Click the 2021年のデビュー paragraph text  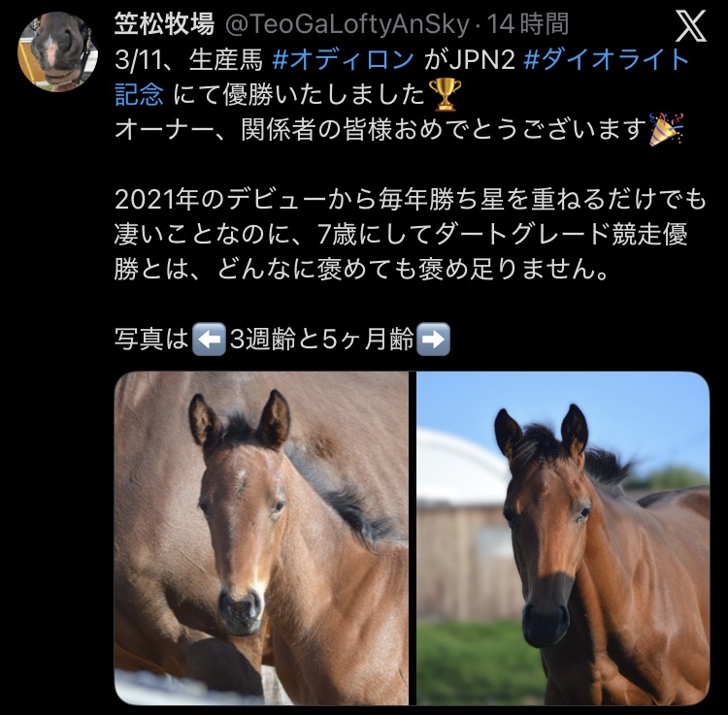[x=411, y=235]
